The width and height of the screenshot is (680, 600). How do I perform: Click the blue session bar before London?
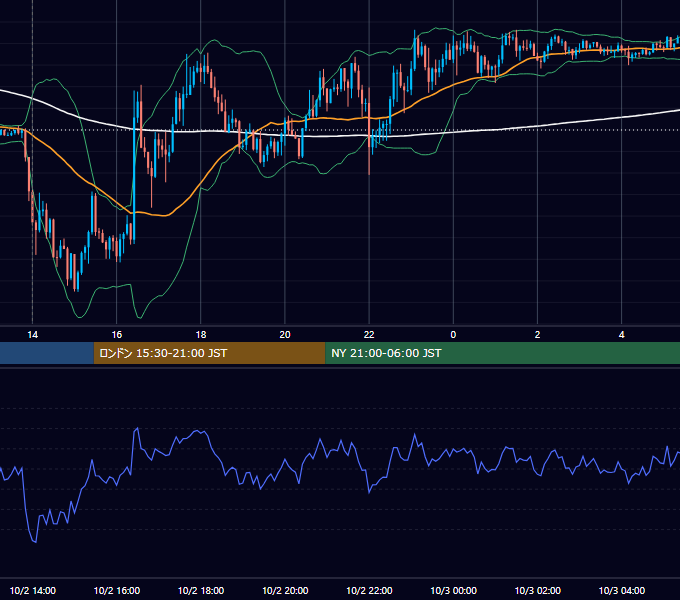pyautogui.click(x=47, y=353)
